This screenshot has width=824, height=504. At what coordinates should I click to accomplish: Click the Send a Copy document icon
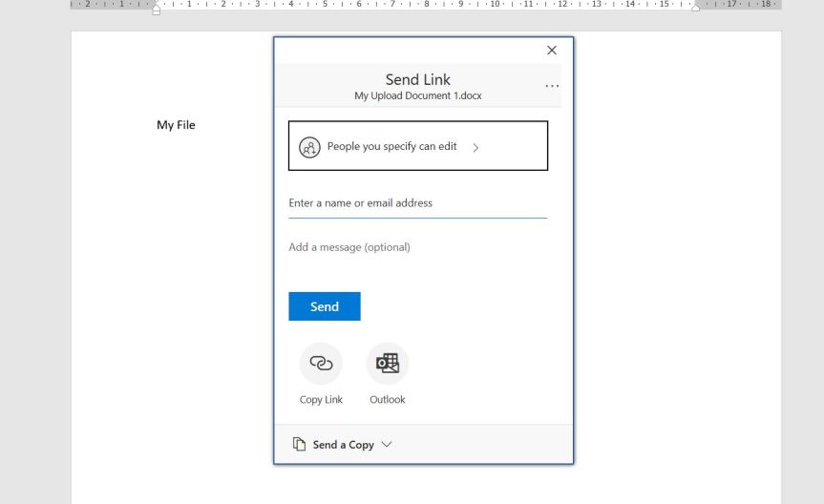tap(299, 445)
